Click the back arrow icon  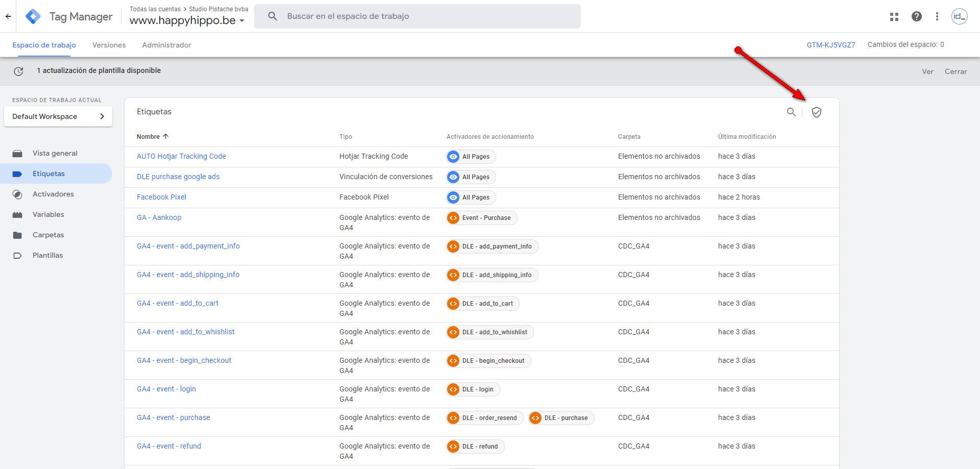(x=8, y=16)
